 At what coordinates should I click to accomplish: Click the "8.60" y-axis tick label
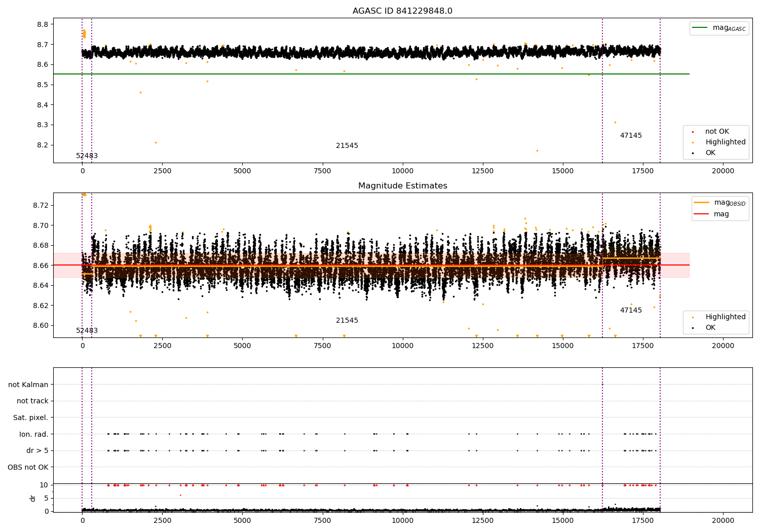click(x=41, y=325)
